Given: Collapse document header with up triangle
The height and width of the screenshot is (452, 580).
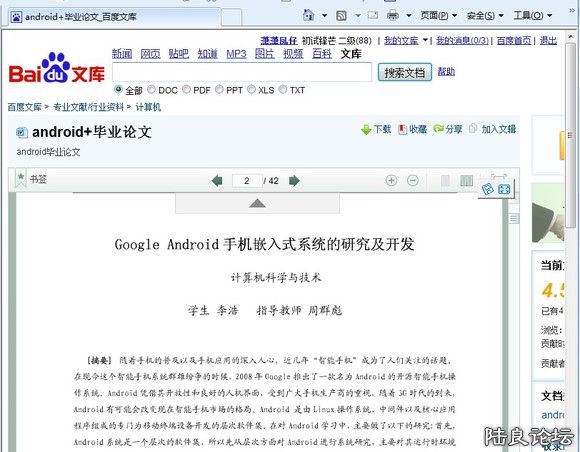Looking at the screenshot, I should coord(257,203).
